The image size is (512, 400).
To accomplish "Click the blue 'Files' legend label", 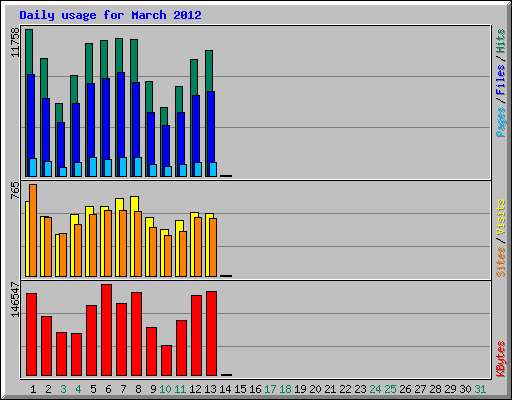I will point(500,79).
